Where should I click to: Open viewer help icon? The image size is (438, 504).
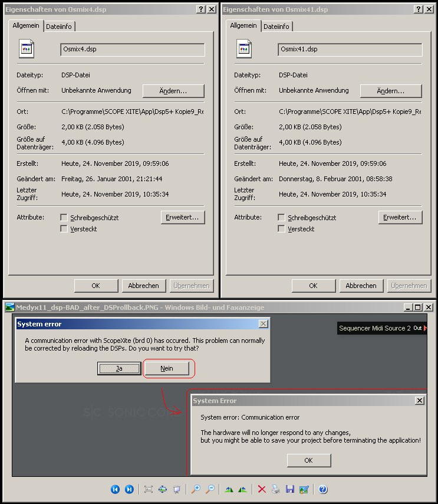[323, 489]
